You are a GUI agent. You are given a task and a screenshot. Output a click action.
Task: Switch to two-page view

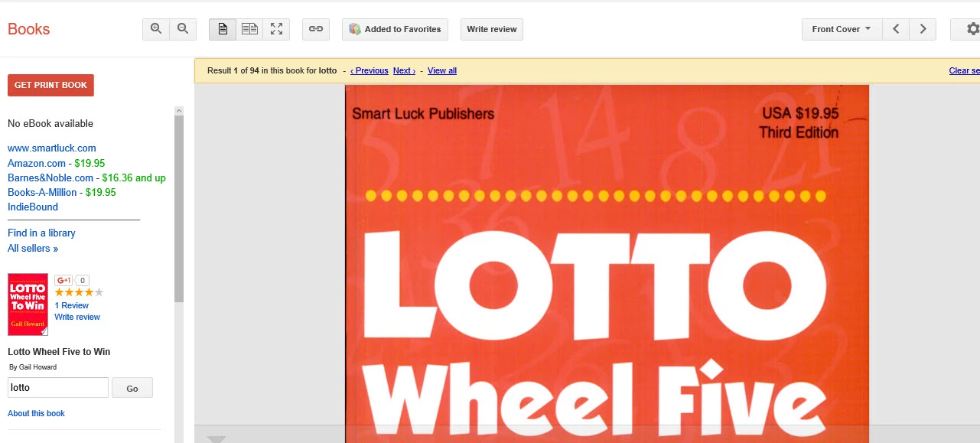[x=249, y=29]
